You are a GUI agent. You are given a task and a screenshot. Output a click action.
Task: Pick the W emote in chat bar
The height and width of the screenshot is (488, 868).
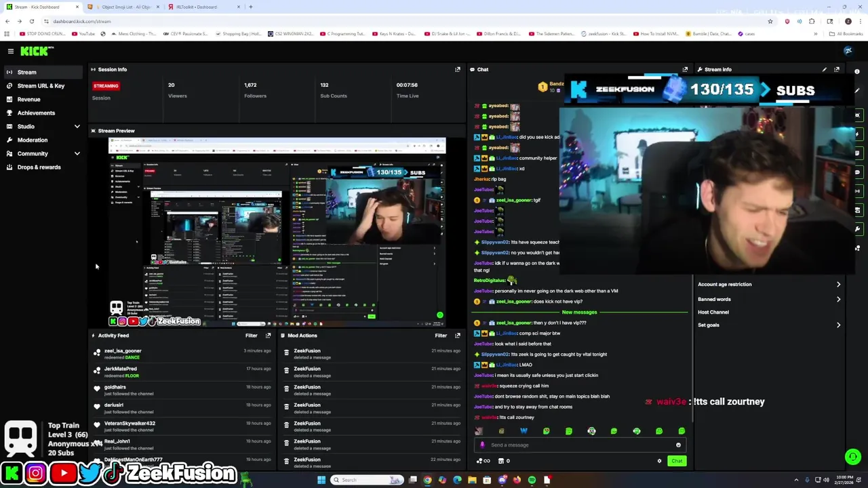(x=524, y=431)
